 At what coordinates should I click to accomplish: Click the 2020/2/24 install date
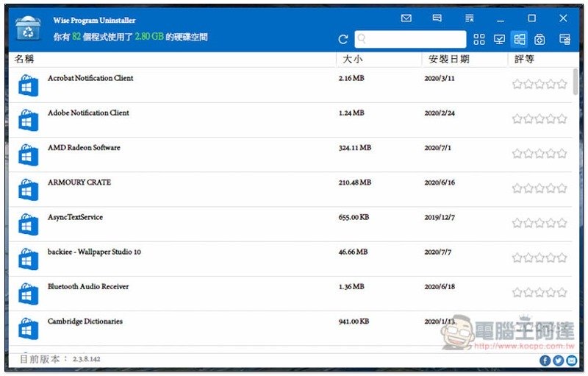click(x=440, y=113)
